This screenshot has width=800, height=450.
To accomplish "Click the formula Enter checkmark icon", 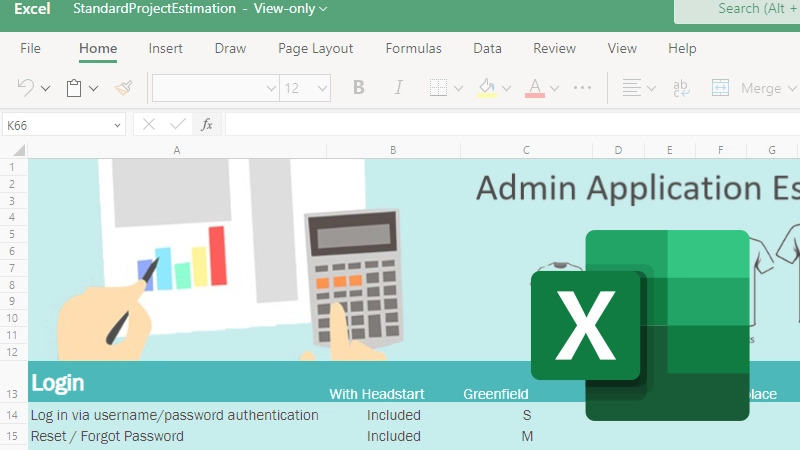I will coord(178,124).
